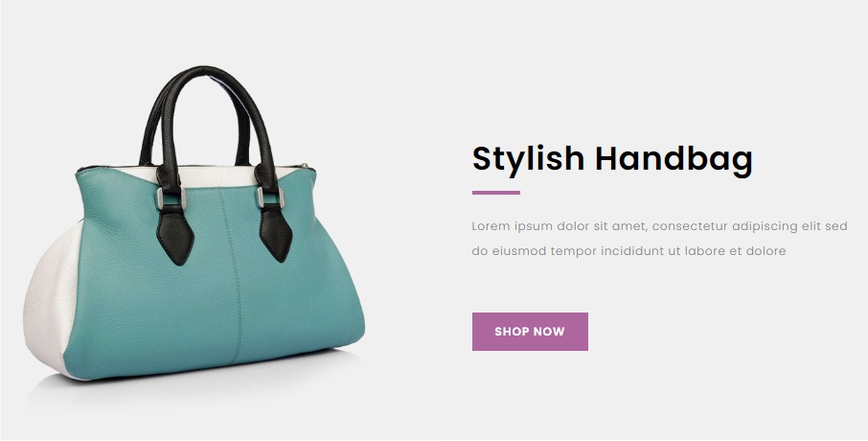Click the word 'Handbag' in heading
This screenshot has height=441, width=868.
tap(674, 159)
